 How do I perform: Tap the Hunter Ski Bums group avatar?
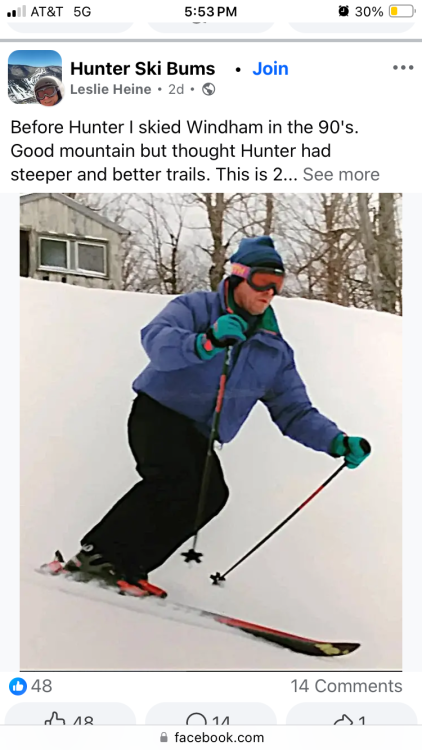point(35,77)
